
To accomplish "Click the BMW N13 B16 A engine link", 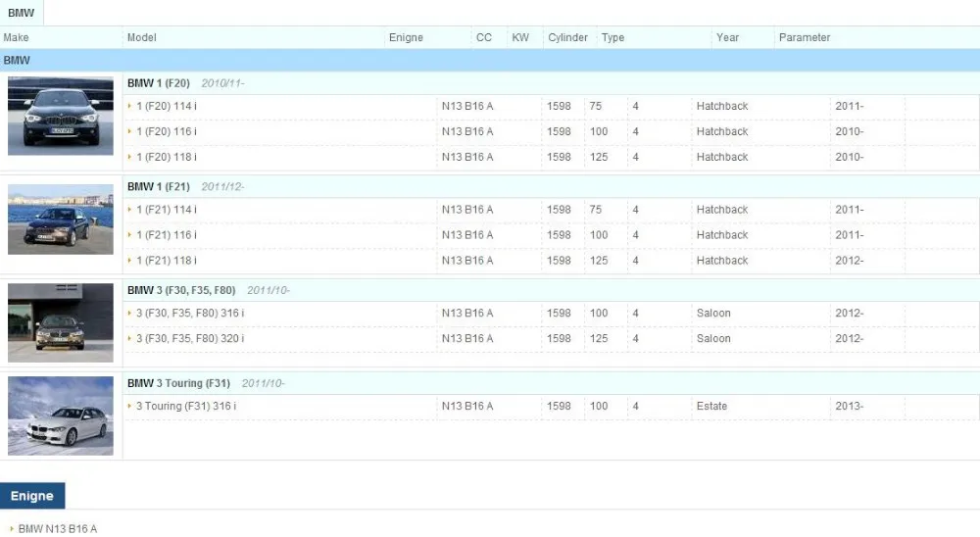I will point(58,529).
